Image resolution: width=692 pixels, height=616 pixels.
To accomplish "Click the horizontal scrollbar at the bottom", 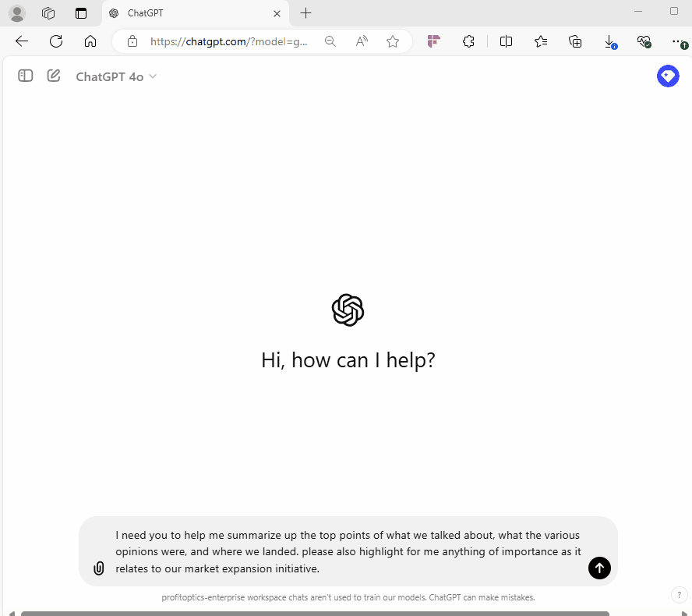I will click(315, 614).
